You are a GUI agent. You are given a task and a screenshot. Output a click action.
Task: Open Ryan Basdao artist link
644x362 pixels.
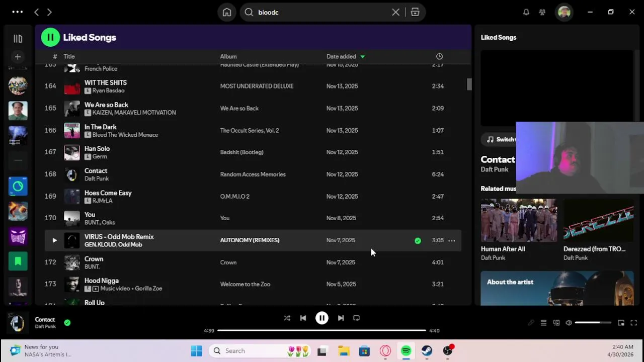(x=108, y=90)
